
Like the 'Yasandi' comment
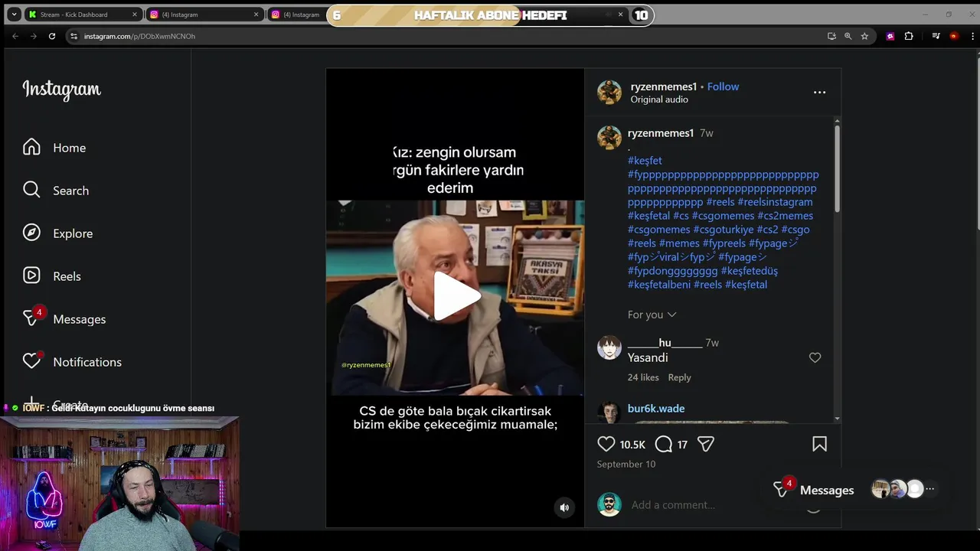point(815,357)
